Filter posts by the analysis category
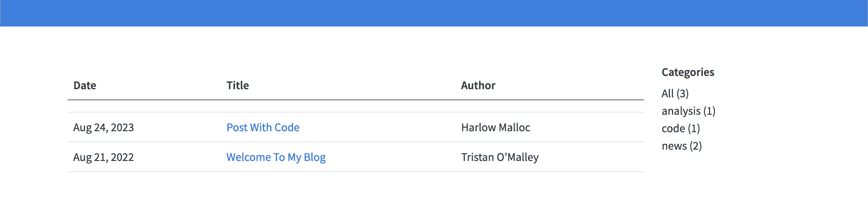868x223 pixels. (x=688, y=111)
